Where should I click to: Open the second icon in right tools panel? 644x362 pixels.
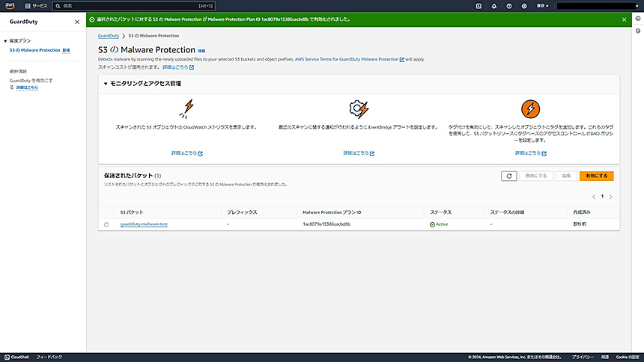[x=638, y=31]
